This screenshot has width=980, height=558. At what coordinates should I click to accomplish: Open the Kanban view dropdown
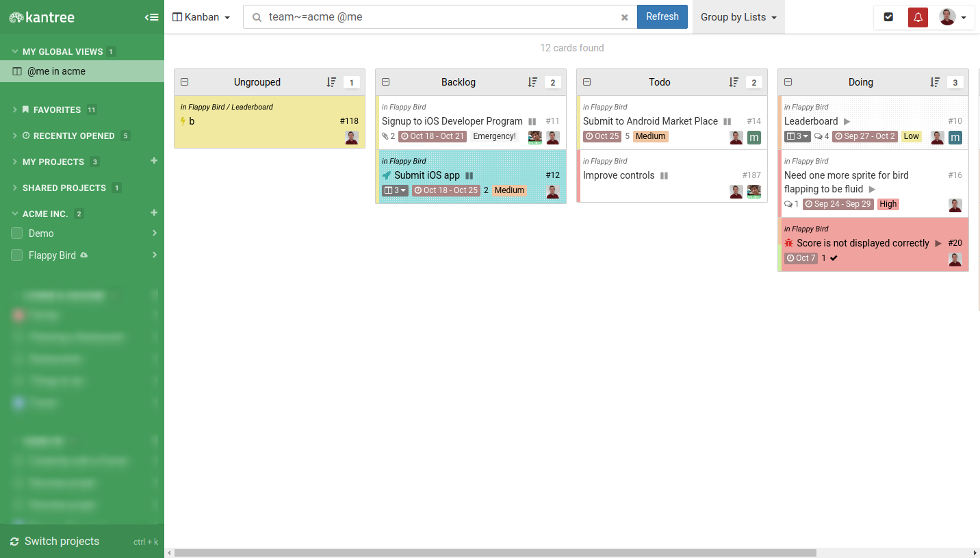tap(201, 17)
